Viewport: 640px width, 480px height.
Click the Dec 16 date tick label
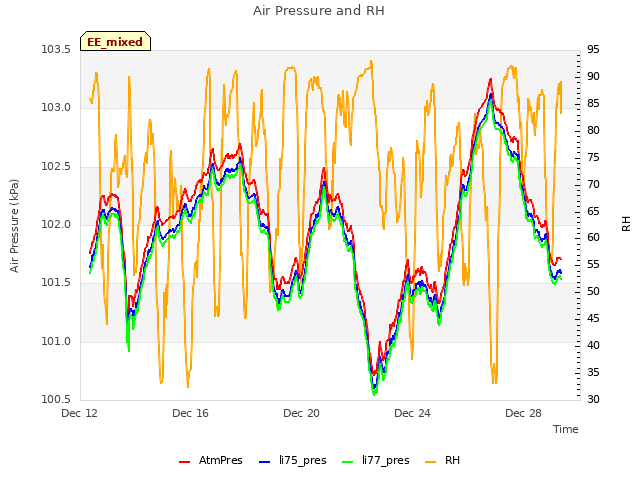[x=190, y=413]
